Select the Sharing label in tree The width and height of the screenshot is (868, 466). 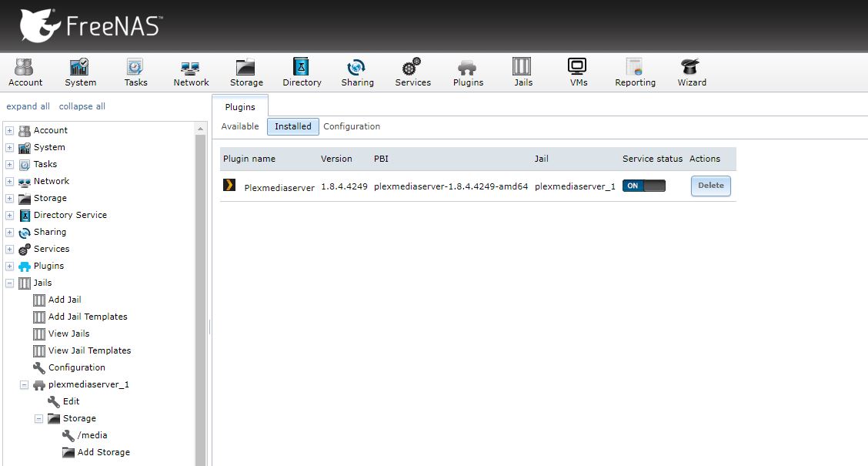pyautogui.click(x=50, y=232)
